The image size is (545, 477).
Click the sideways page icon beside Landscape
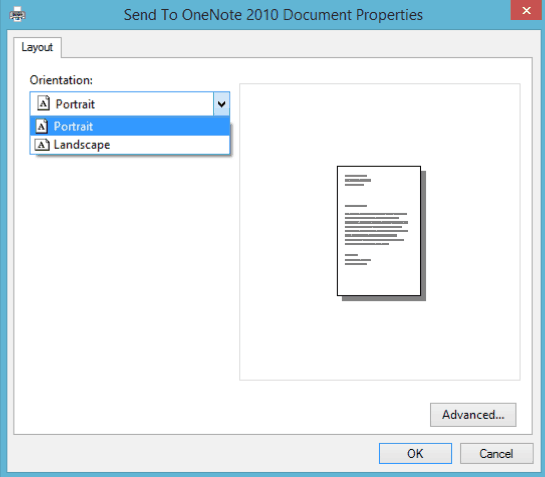click(x=42, y=145)
